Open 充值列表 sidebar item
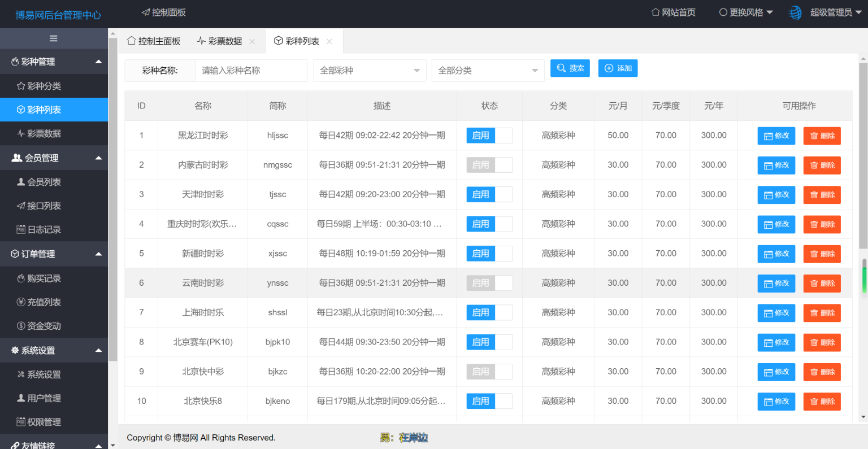 [x=44, y=302]
